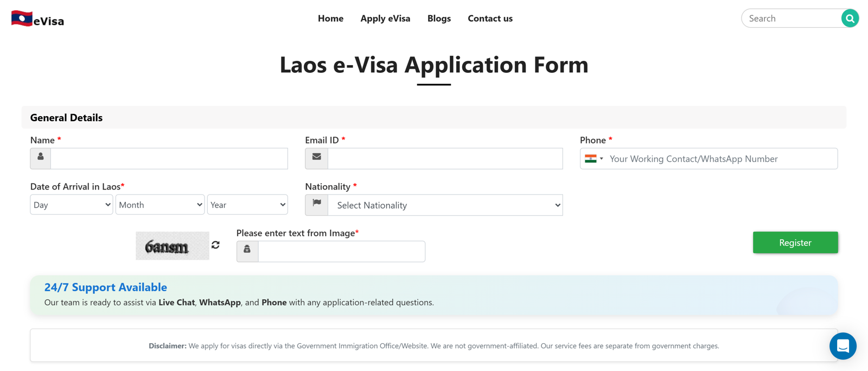Click the person icon beside Name field

pyautogui.click(x=41, y=158)
